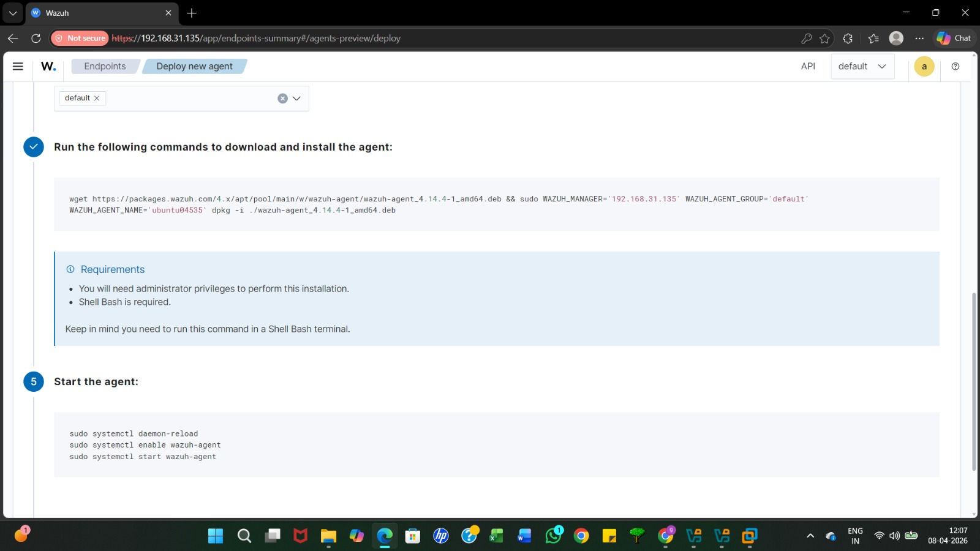Open Task View on the taskbar

pos(273,536)
